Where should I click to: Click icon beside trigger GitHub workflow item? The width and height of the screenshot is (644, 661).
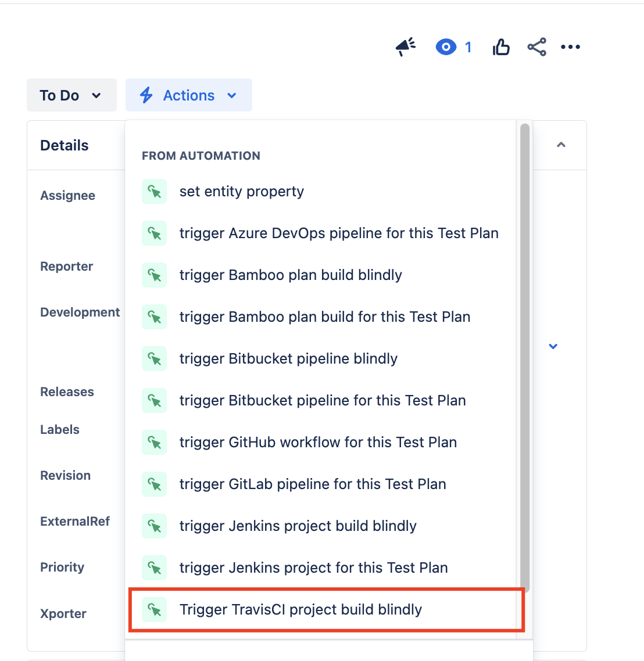(x=155, y=442)
